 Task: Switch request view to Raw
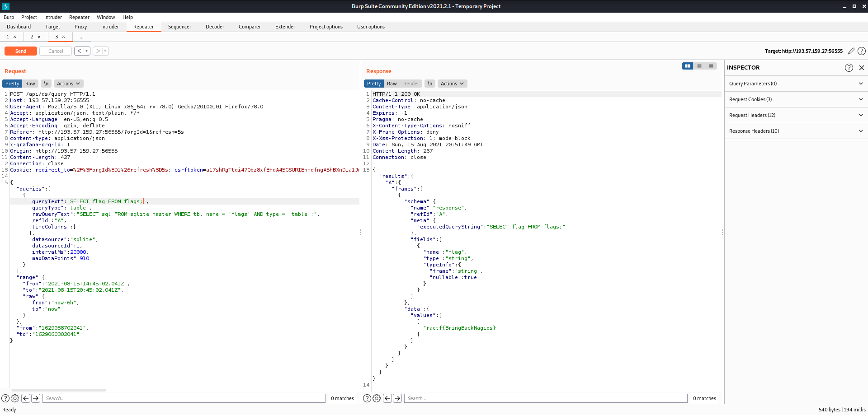coord(30,84)
